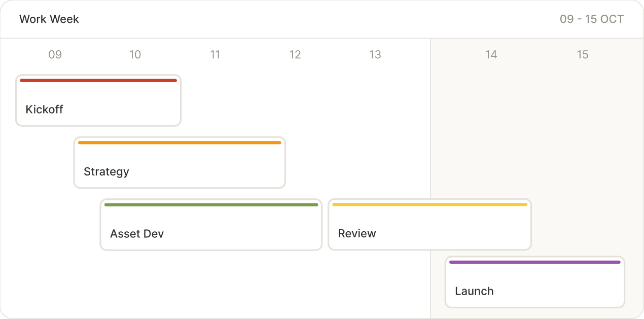The width and height of the screenshot is (644, 319).
Task: Select the Review task card
Action: click(430, 225)
